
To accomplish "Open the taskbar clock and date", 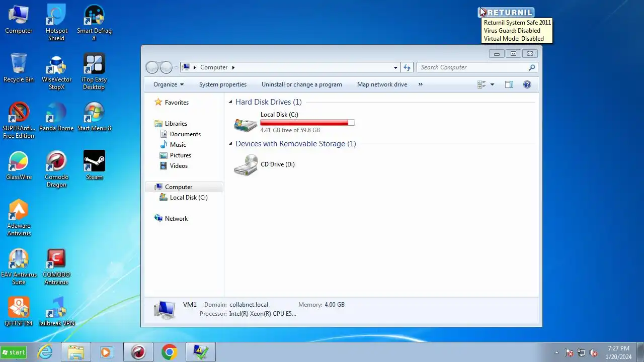I will (618, 352).
